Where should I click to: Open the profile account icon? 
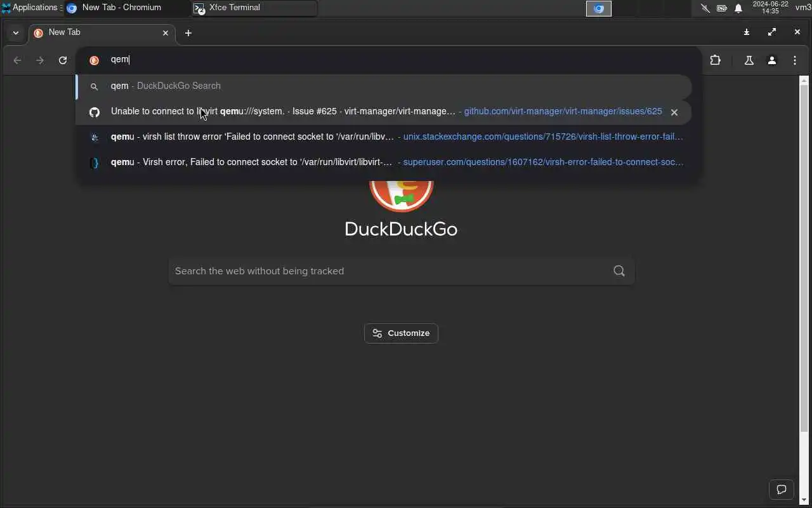pos(771,60)
